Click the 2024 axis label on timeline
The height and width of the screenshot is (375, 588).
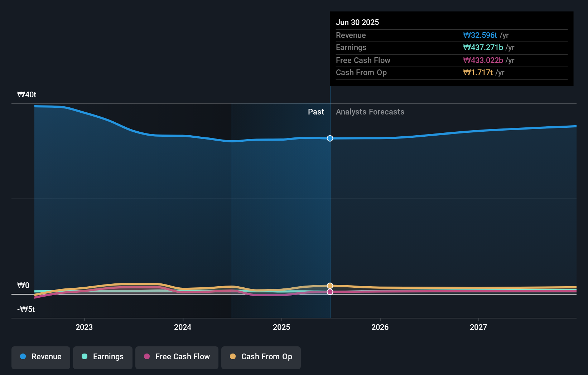183,327
